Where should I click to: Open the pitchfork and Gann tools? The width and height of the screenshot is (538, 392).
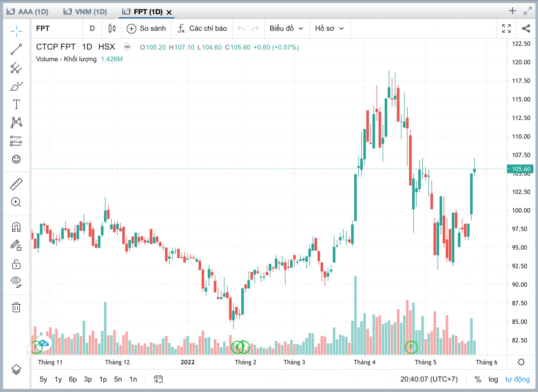point(16,68)
